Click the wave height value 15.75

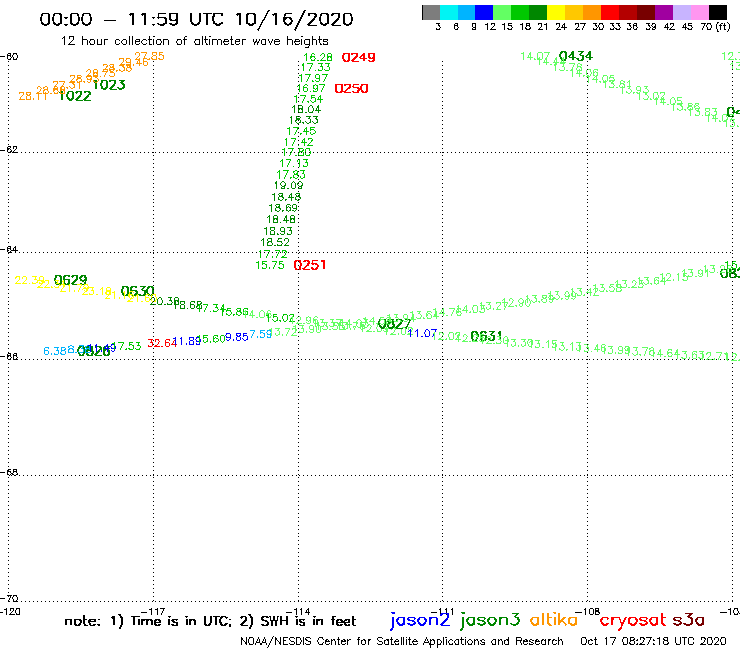click(x=269, y=265)
